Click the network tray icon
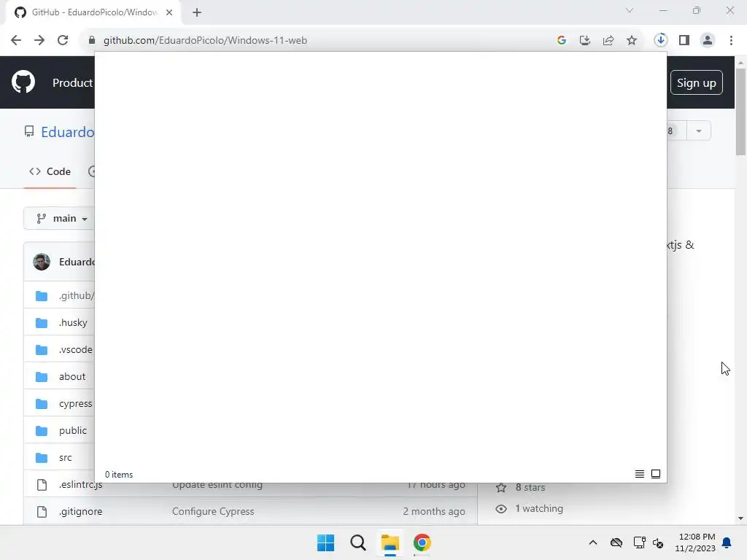 [x=639, y=542]
